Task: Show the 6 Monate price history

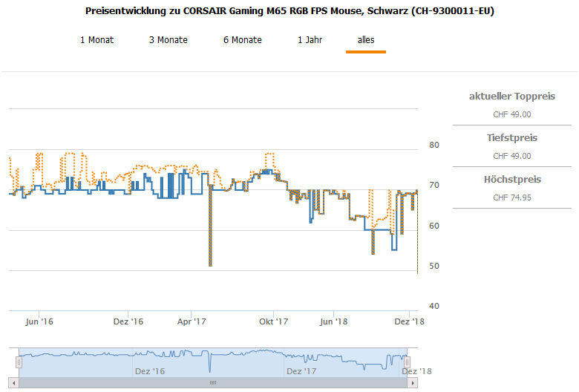Action: [x=242, y=40]
